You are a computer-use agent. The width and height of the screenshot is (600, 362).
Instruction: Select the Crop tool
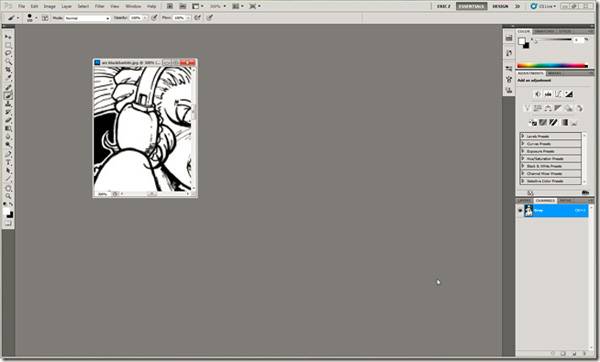[8, 70]
